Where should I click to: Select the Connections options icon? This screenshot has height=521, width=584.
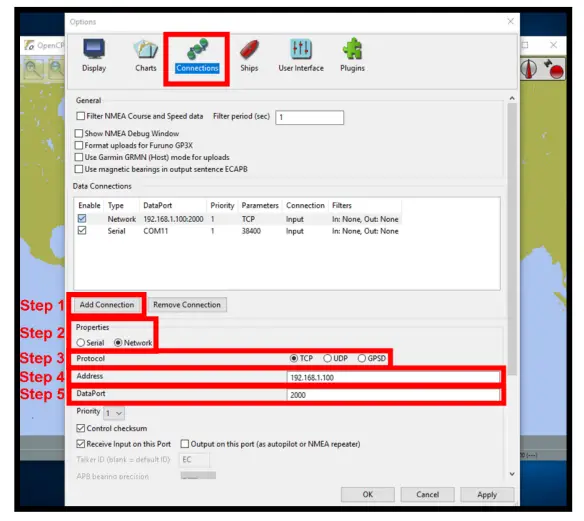click(x=197, y=55)
